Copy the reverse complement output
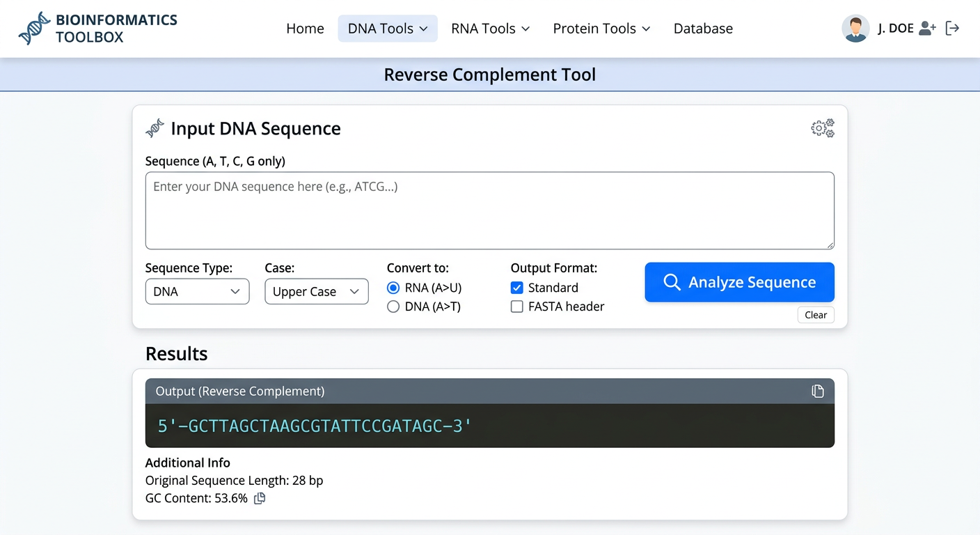Screen dimensions: 980x535 pyautogui.click(x=818, y=391)
